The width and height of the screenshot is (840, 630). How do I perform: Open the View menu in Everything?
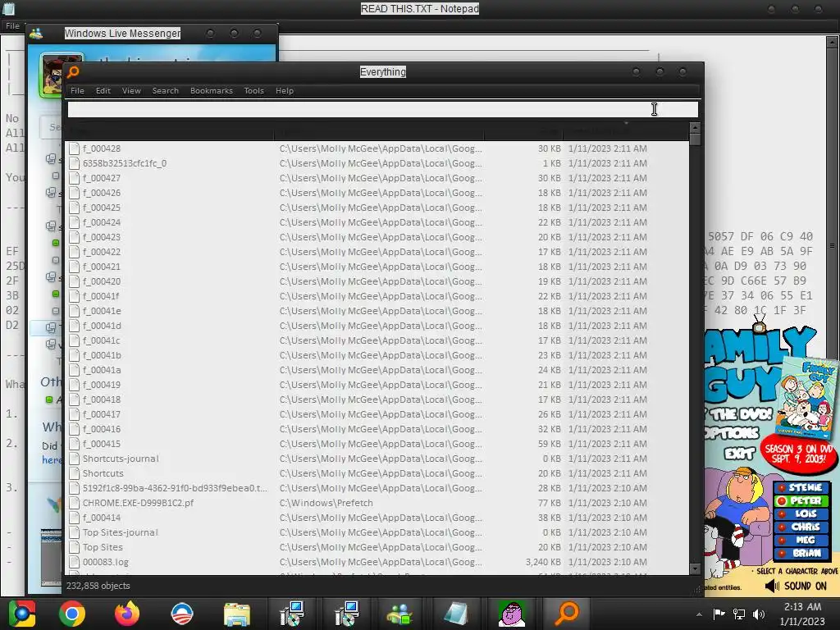pyautogui.click(x=131, y=90)
